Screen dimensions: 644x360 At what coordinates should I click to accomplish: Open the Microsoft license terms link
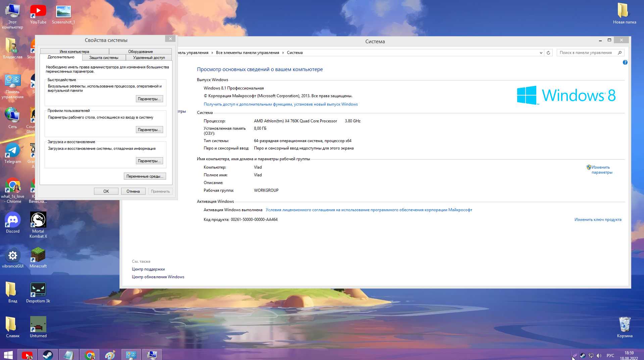[x=369, y=210]
